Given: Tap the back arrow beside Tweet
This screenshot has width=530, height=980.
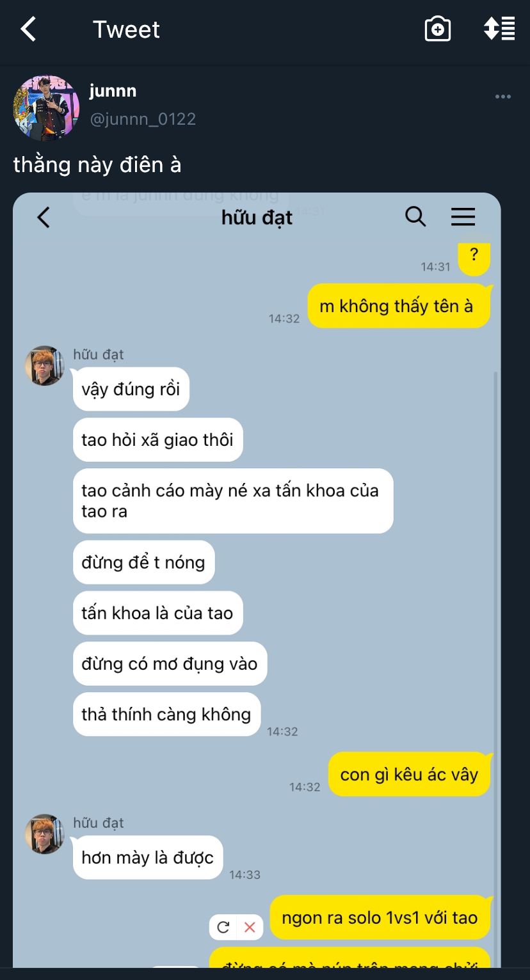Looking at the screenshot, I should coord(28,29).
